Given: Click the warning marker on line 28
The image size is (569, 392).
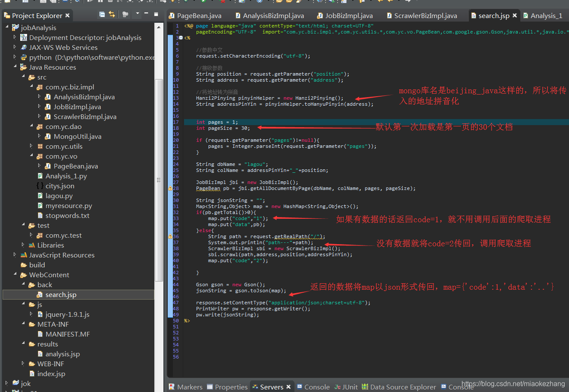Looking at the screenshot, I should coord(170,188).
